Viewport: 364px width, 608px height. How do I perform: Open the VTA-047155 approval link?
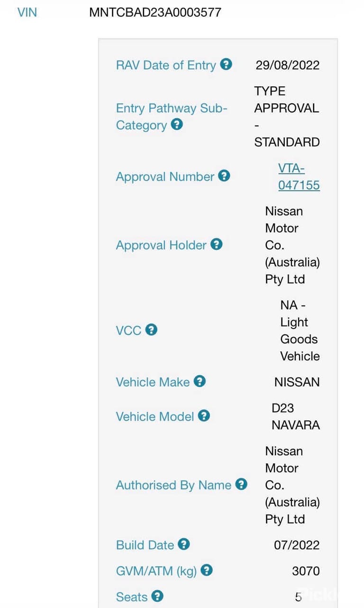click(x=299, y=176)
